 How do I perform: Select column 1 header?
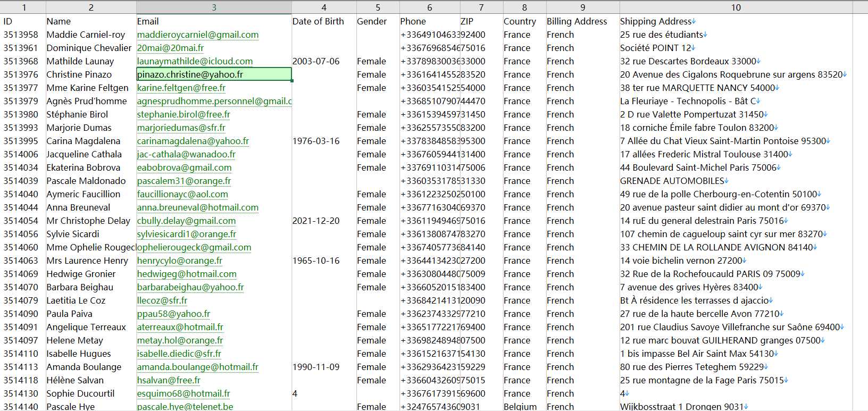pyautogui.click(x=24, y=7)
